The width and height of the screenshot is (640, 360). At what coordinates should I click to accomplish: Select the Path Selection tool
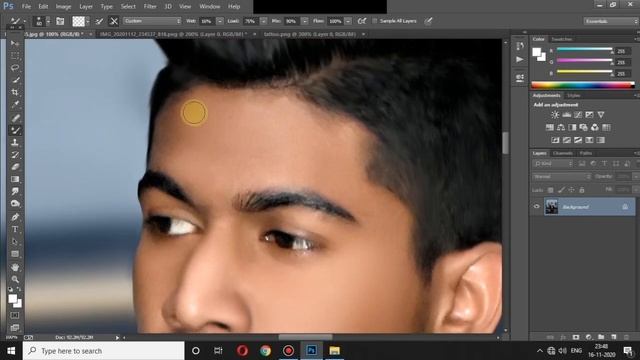pyautogui.click(x=15, y=242)
